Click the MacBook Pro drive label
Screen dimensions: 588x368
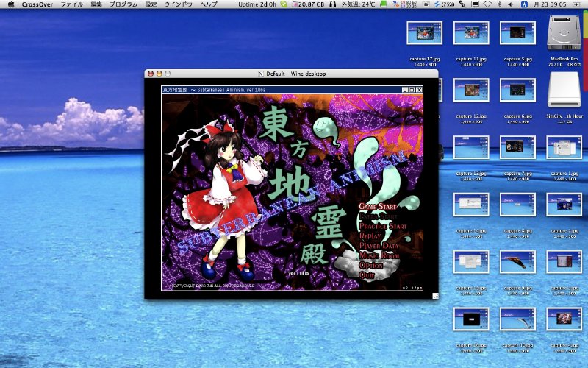(564, 59)
